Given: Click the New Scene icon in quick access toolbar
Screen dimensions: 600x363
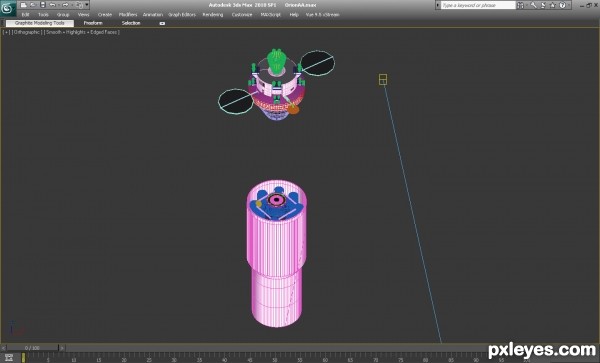Looking at the screenshot, I should tap(24, 5).
